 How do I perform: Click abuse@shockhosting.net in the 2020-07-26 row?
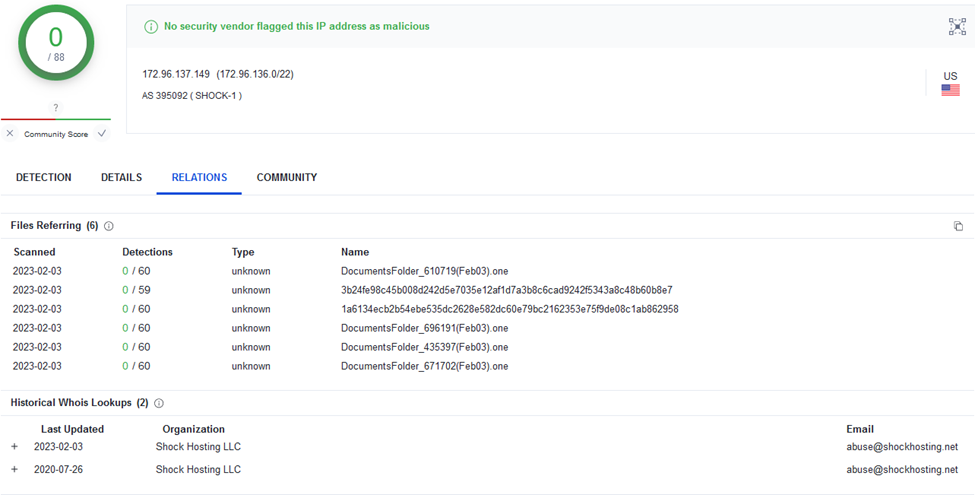tap(902, 470)
